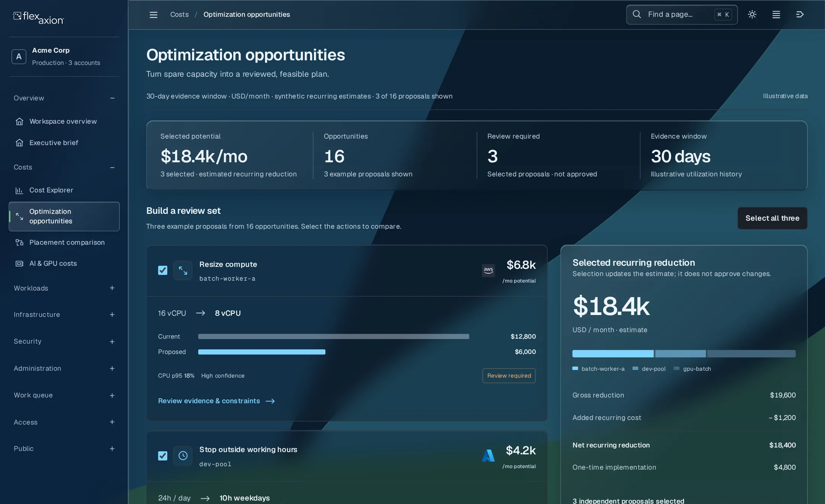The height and width of the screenshot is (504, 825).
Task: Click the AWS provider logo
Action: (489, 270)
